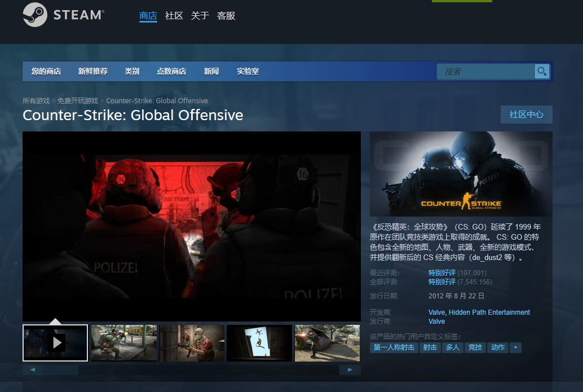Select the dark window rappel screenshot thumbnail
The width and height of the screenshot is (583, 392).
(x=259, y=343)
